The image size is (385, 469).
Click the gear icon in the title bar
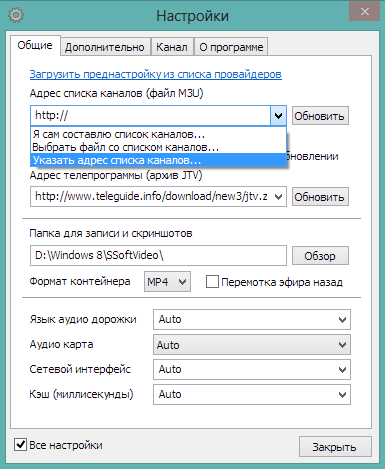click(16, 16)
